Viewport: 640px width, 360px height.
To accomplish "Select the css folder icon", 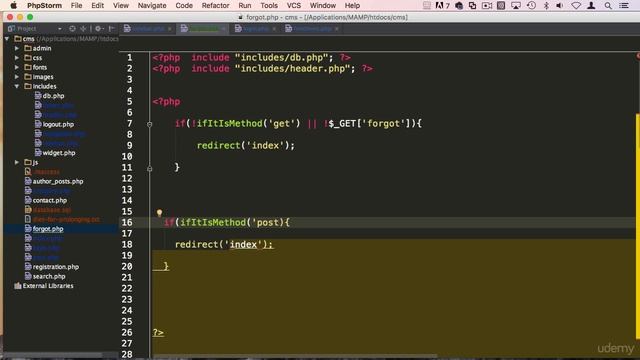I will pos(28,58).
